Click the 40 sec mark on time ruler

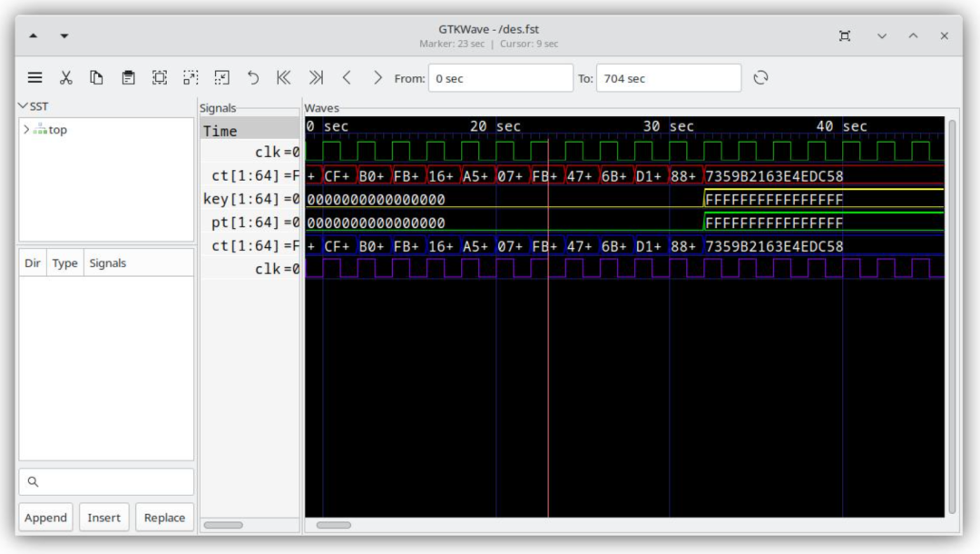[842, 126]
